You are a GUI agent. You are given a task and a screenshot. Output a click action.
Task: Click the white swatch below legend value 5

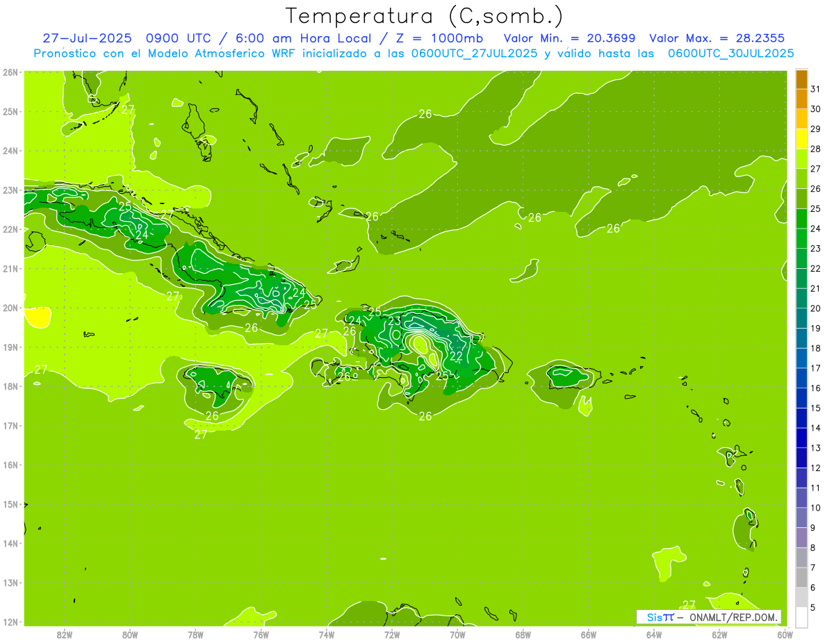[801, 617]
